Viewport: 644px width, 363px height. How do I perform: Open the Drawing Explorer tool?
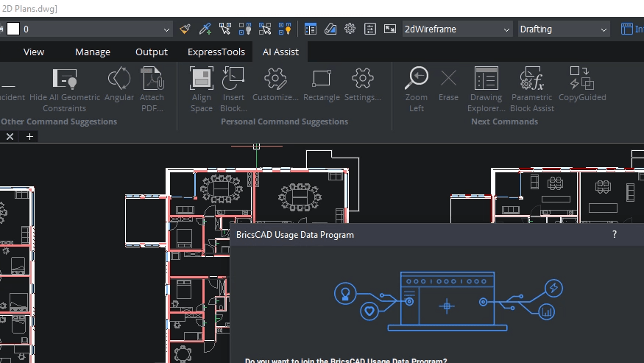click(x=486, y=78)
